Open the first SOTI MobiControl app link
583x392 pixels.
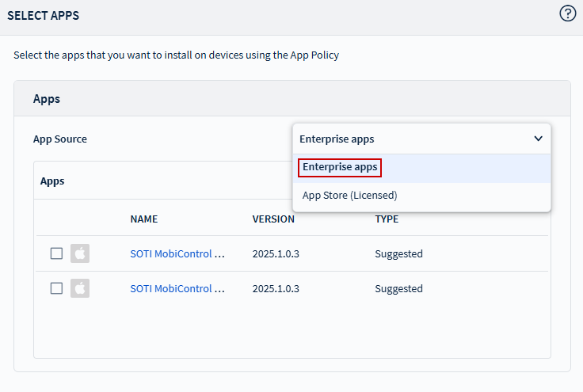click(x=177, y=254)
